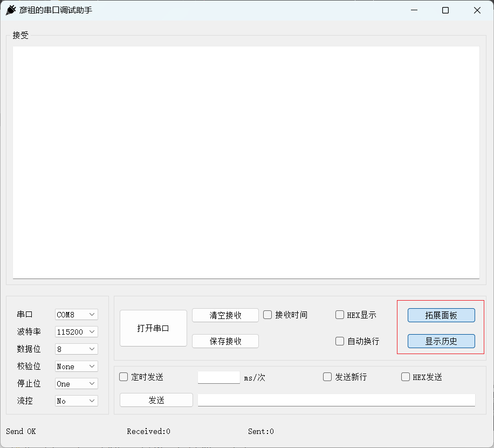Check the 定时发送 option

coord(123,377)
